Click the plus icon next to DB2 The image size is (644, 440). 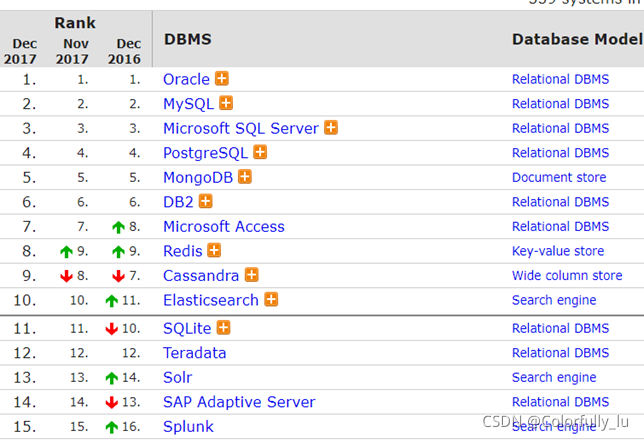click(x=206, y=202)
